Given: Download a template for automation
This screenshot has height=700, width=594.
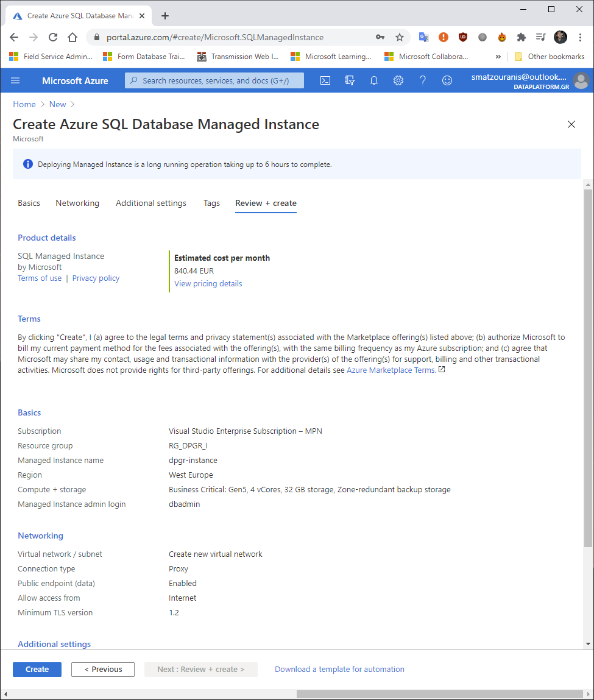Looking at the screenshot, I should 339,669.
